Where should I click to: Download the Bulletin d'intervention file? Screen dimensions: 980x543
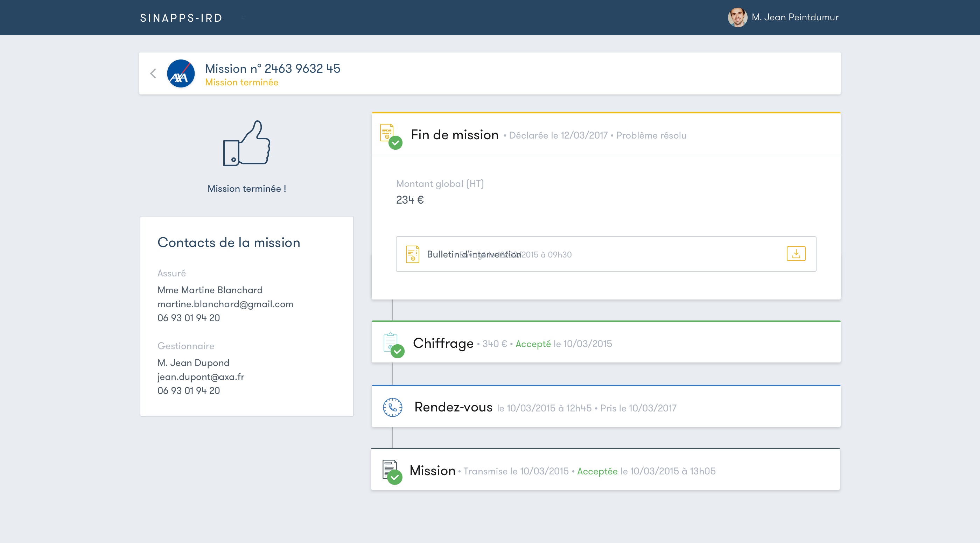[x=796, y=254]
